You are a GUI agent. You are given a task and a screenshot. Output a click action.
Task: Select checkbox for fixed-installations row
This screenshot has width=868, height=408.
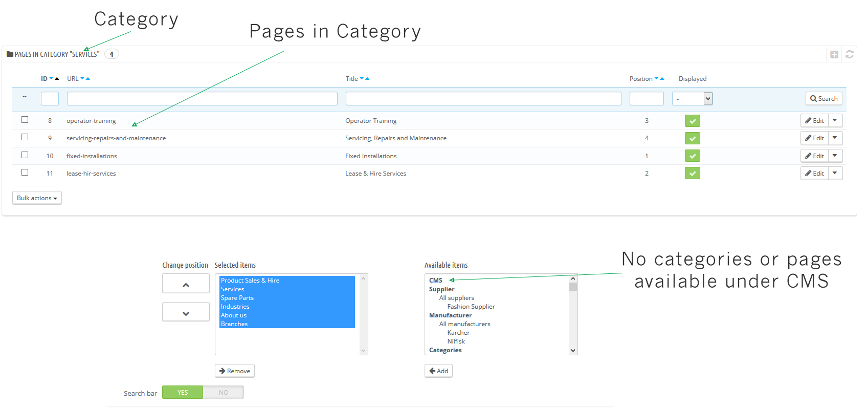[x=25, y=155]
